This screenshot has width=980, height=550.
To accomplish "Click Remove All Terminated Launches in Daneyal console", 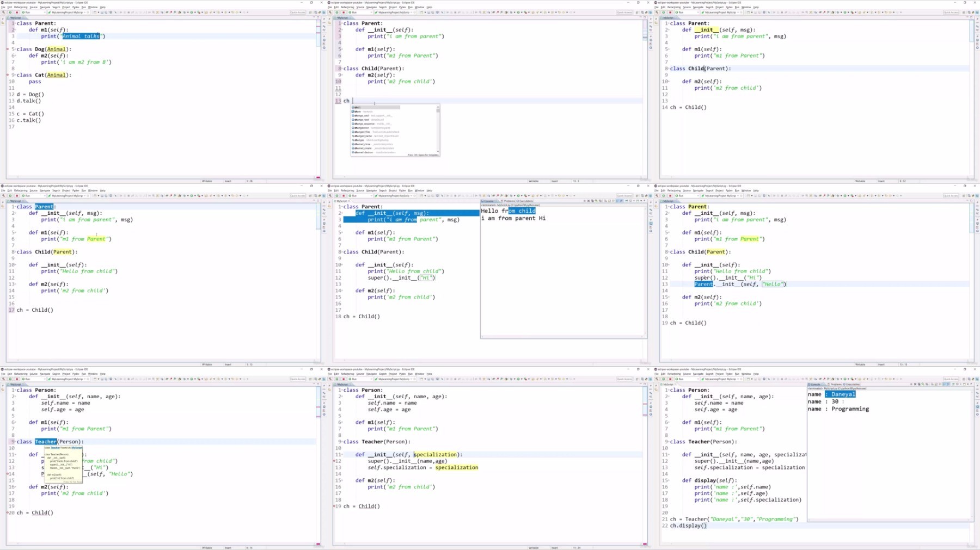I will [919, 385].
